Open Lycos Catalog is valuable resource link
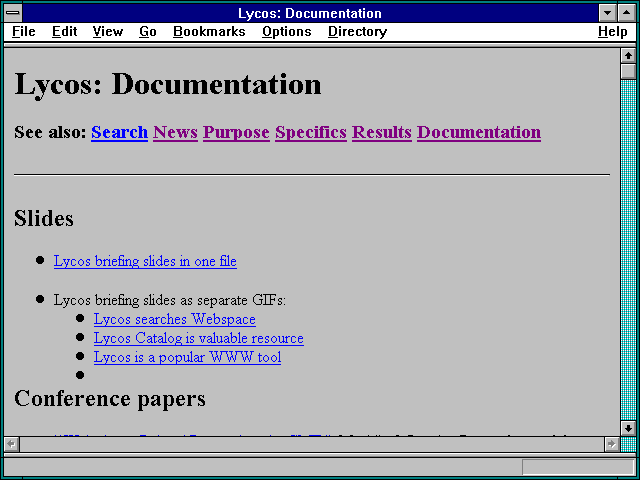 pyautogui.click(x=199, y=338)
